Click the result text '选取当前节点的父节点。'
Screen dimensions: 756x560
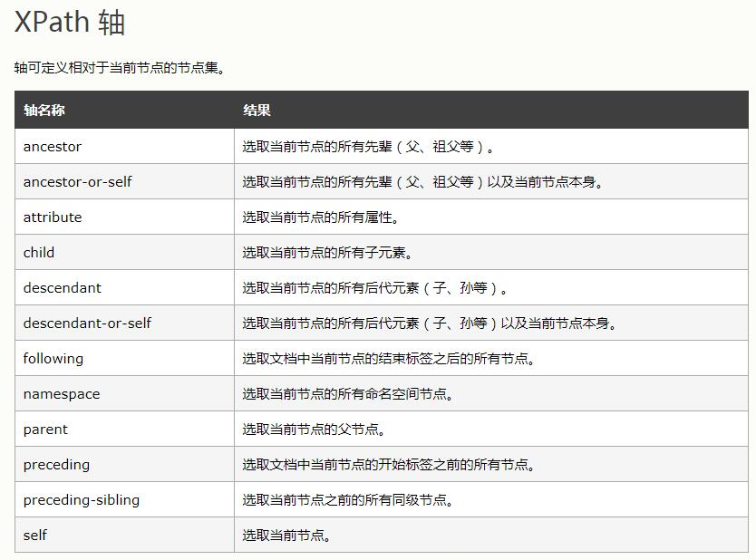coord(314,430)
